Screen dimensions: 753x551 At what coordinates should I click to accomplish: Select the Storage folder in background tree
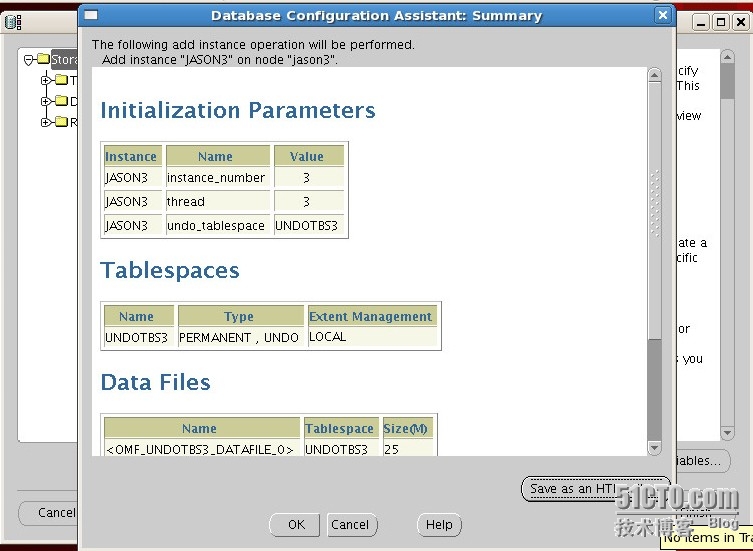pos(64,60)
